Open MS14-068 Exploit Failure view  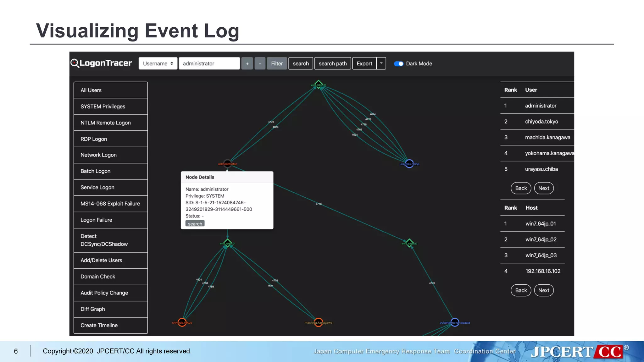coord(111,204)
